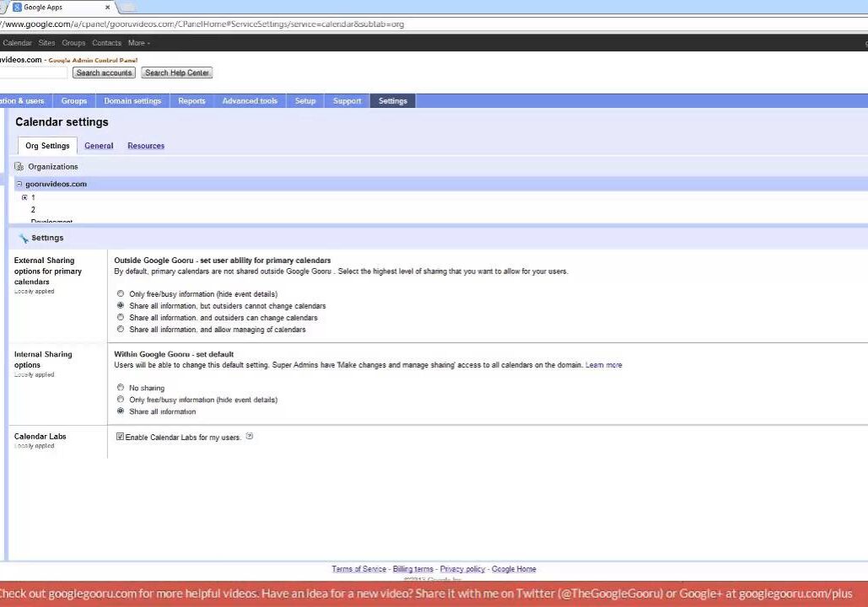Select outsiders can change calendars option
This screenshot has height=607, width=868.
point(121,317)
